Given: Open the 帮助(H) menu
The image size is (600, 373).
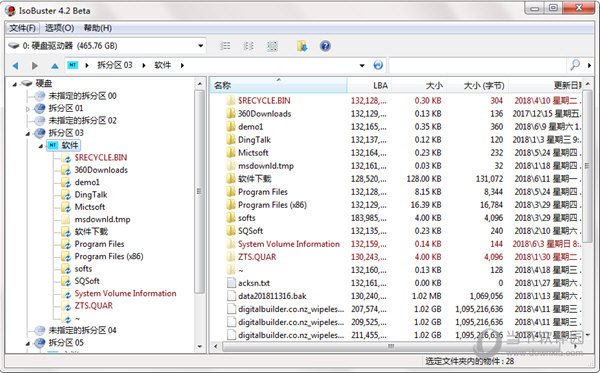Looking at the screenshot, I should (x=98, y=28).
